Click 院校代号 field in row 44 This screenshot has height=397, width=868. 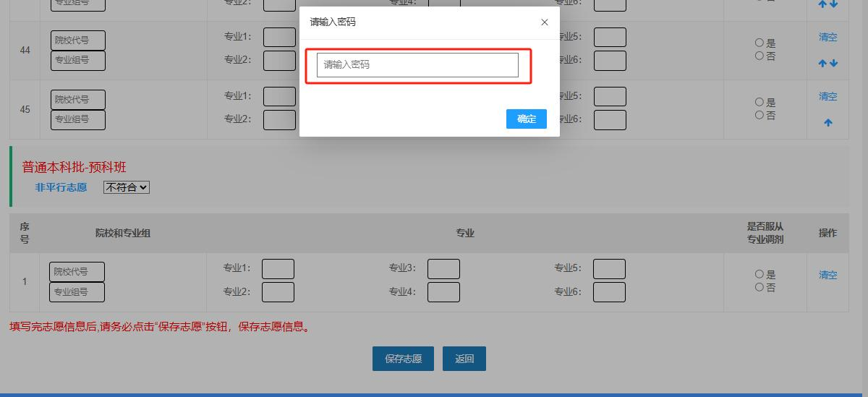pos(78,40)
